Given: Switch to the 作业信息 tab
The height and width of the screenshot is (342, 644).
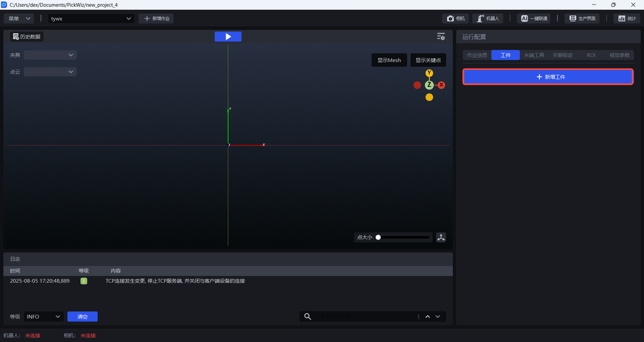Looking at the screenshot, I should click(x=477, y=55).
